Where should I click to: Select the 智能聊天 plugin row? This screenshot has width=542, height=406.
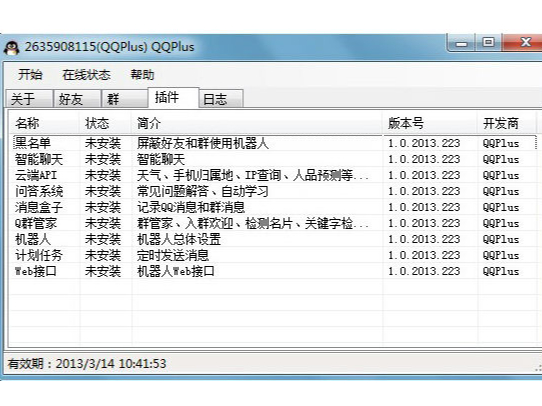[x=275, y=159]
